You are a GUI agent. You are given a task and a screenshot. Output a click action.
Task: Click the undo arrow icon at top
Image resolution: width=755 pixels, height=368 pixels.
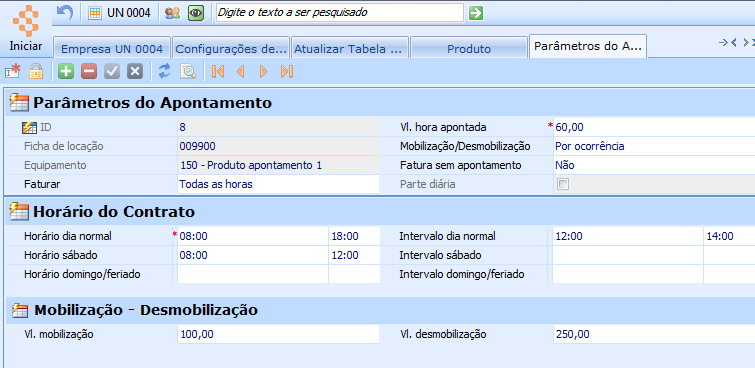[65, 13]
